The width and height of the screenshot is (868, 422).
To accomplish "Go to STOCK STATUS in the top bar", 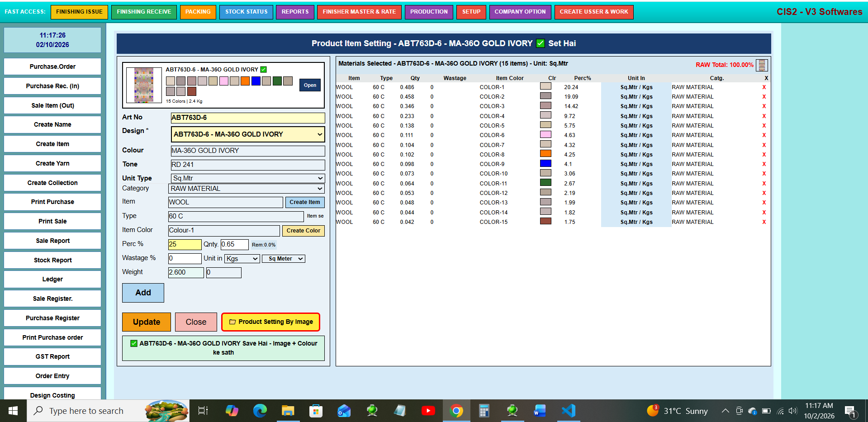I will point(246,12).
